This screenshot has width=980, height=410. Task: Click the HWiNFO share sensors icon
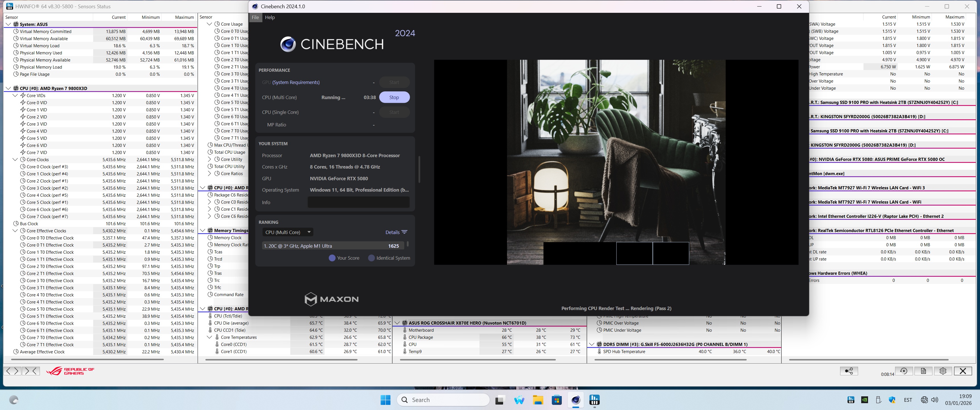point(849,371)
